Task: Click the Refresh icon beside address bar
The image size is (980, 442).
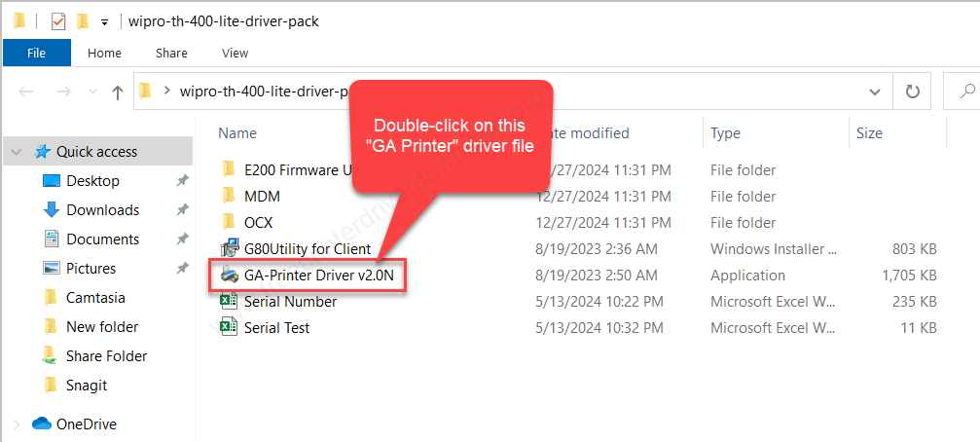Action: 913,92
